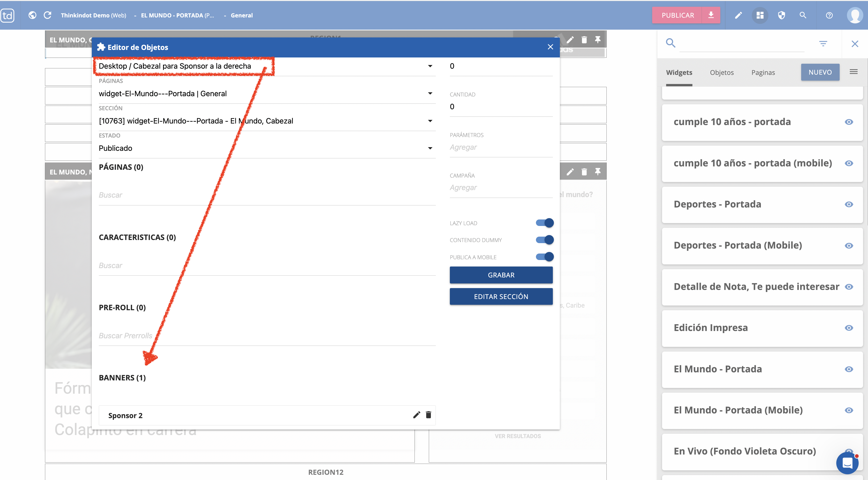Edit the Sponsor 2 banner

point(417,415)
